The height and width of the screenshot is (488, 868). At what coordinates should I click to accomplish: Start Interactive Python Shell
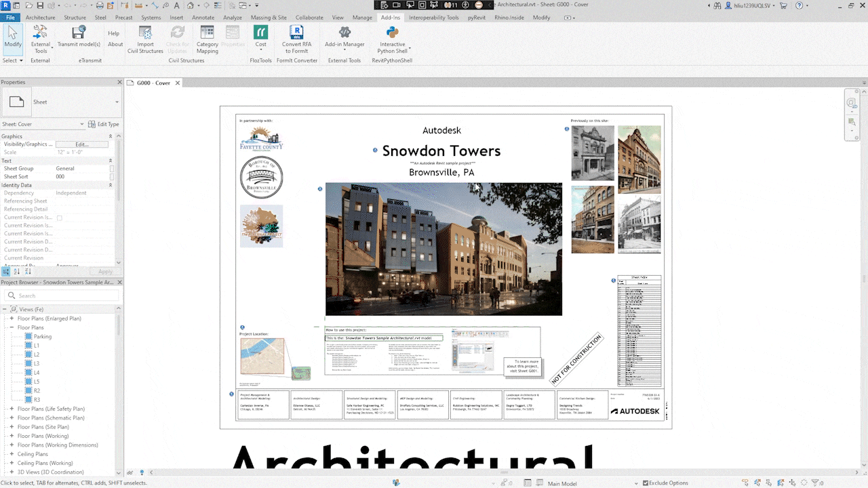[x=392, y=33]
